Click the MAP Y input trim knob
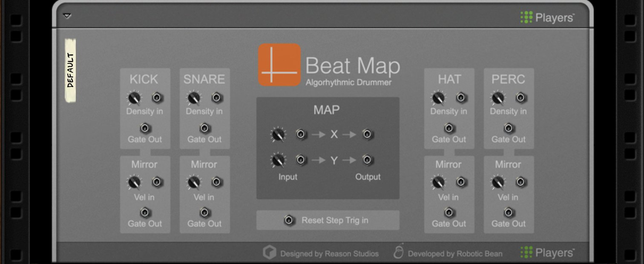Screen dimensions: 644x264 pos(278,161)
